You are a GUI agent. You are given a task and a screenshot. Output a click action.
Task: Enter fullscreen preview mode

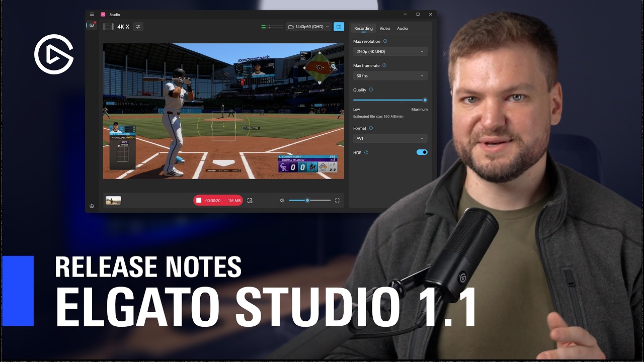pos(337,201)
